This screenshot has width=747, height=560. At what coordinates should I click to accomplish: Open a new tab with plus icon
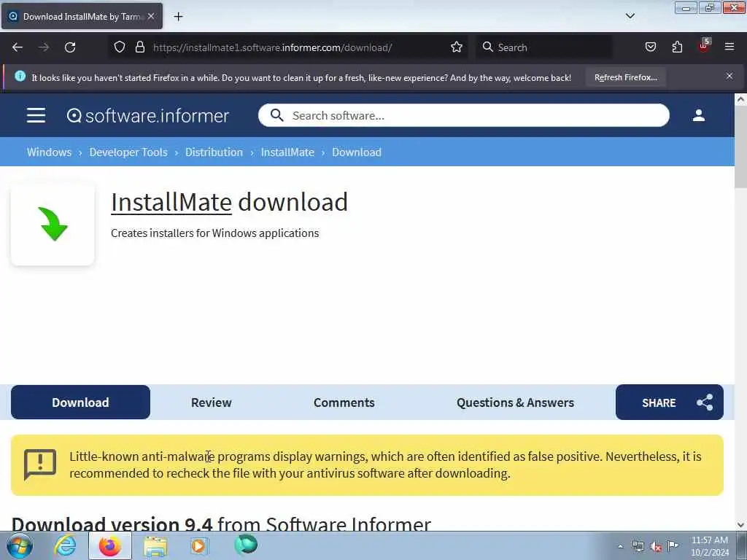point(178,17)
